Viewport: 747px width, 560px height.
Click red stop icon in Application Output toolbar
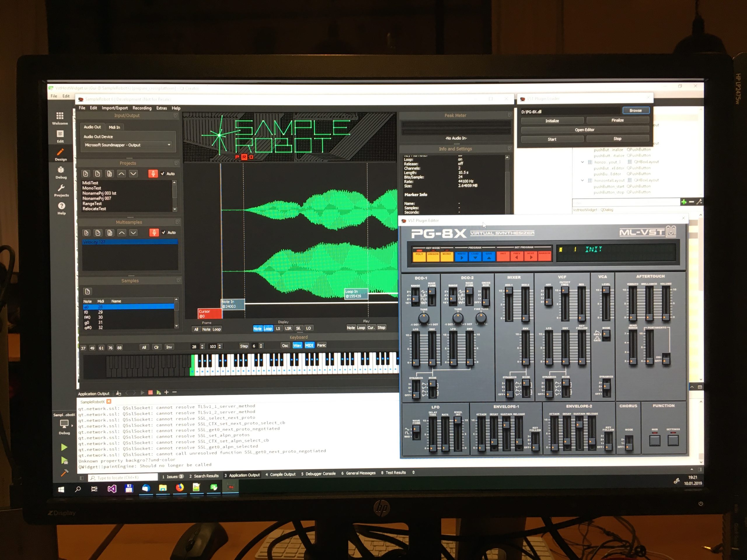coord(151,393)
